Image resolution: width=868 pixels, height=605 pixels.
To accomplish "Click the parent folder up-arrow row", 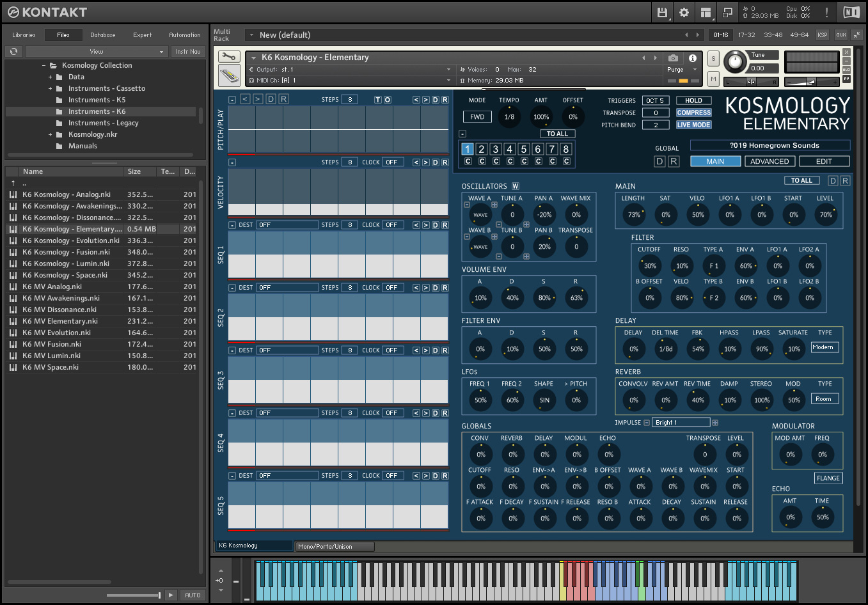I will click(102, 183).
